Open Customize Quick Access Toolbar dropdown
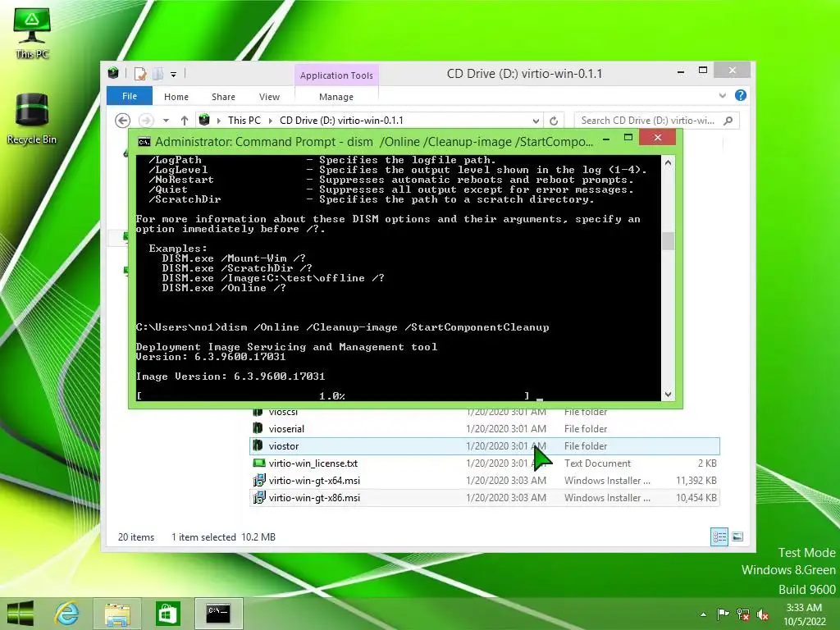The width and height of the screenshot is (840, 630). (174, 75)
